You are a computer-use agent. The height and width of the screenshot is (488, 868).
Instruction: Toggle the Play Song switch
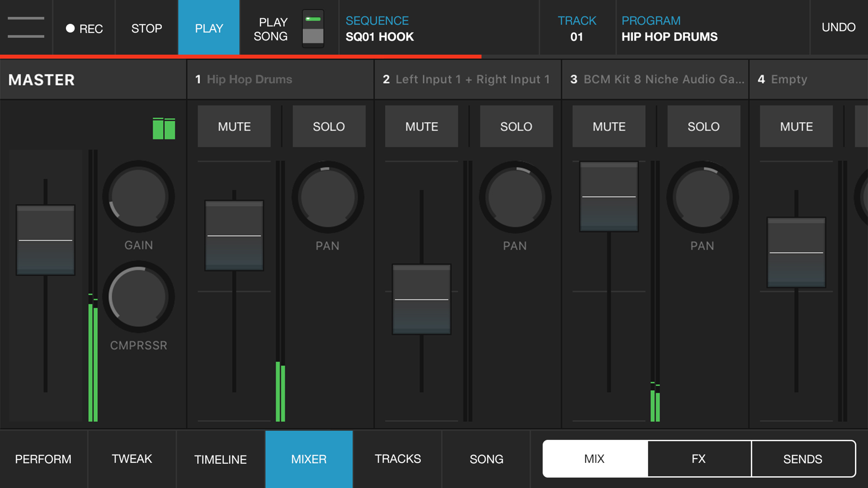313,29
